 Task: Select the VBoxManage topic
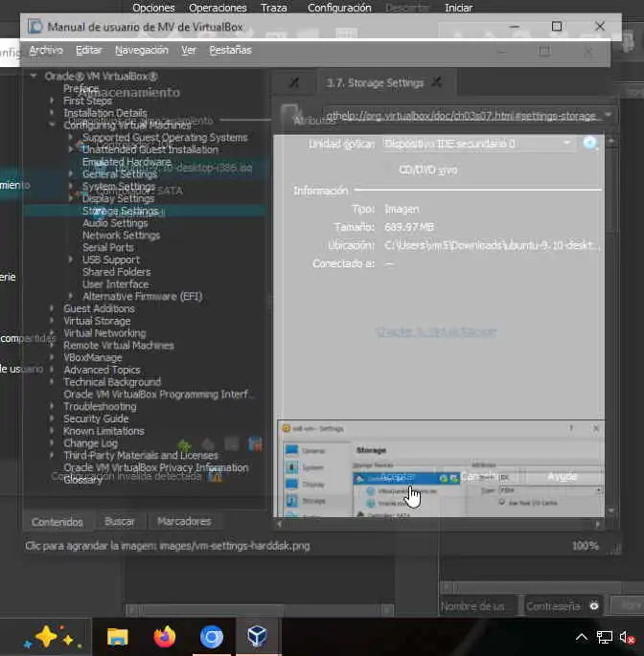click(x=93, y=358)
